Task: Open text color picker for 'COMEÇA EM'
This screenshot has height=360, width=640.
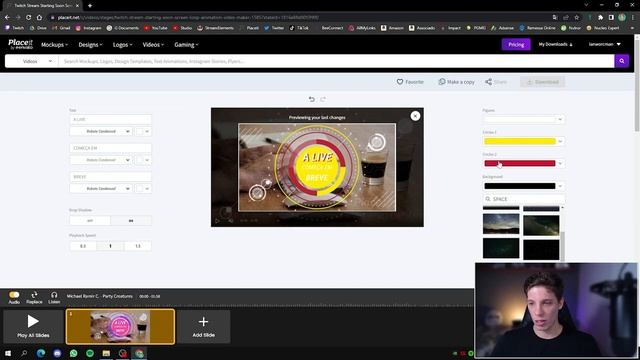Action: coord(143,160)
